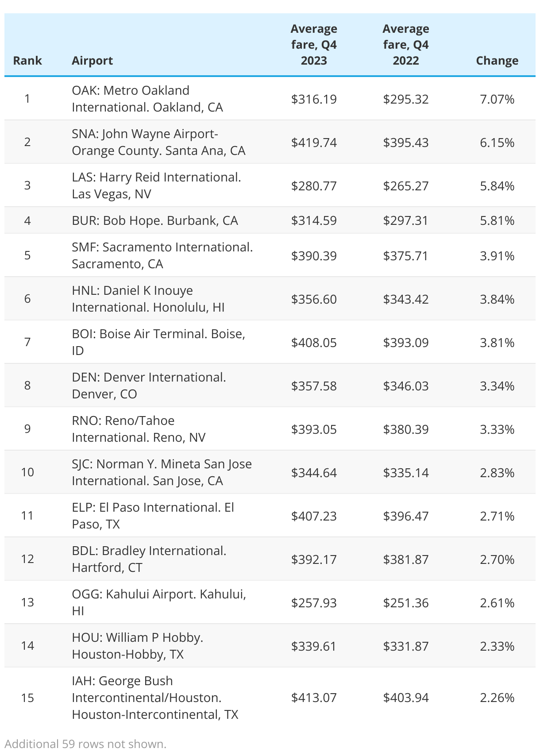Click the Additional 59 rows not shown text
Viewport: 540px width, 756px height.
85,744
